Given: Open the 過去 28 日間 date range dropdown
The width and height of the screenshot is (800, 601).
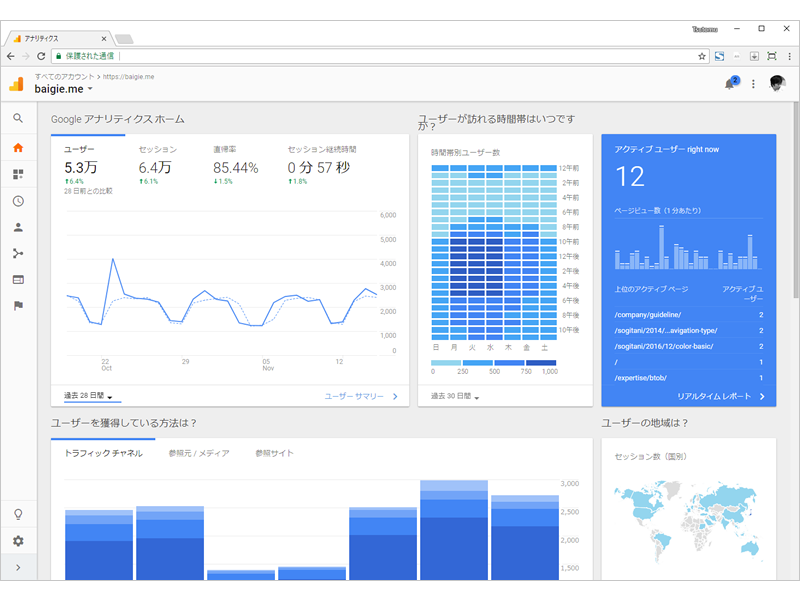Looking at the screenshot, I should [88, 396].
